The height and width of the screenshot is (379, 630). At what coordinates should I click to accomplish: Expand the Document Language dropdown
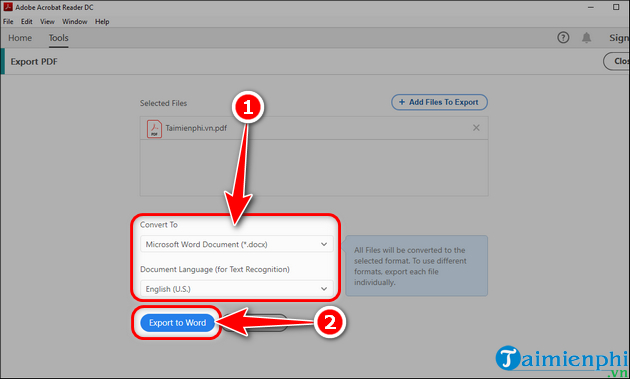237,289
